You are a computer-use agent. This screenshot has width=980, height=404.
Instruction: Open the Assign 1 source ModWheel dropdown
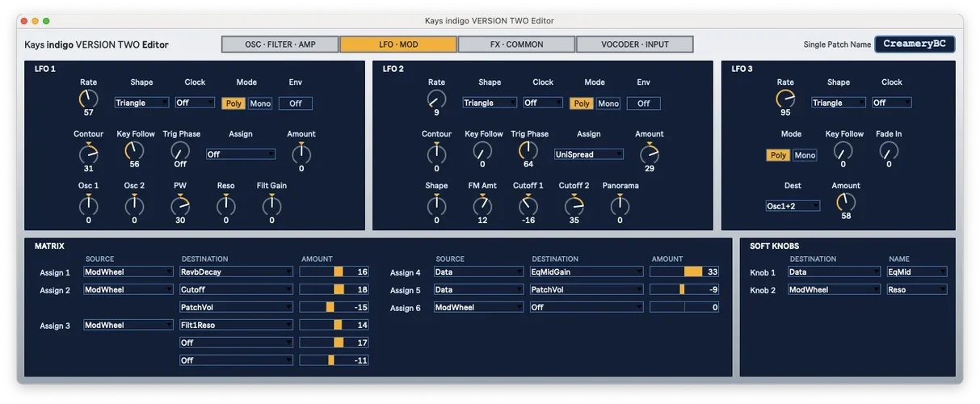click(x=128, y=272)
